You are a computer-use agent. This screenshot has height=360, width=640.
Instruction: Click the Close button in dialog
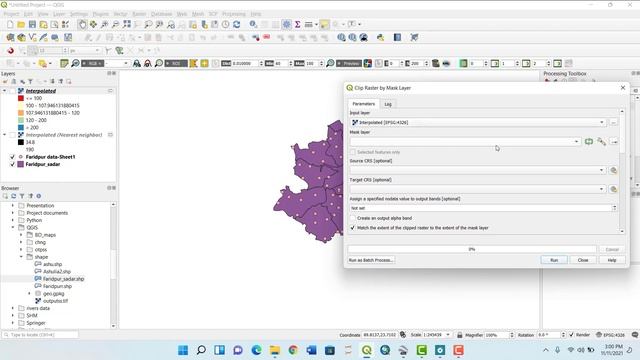tap(583, 260)
